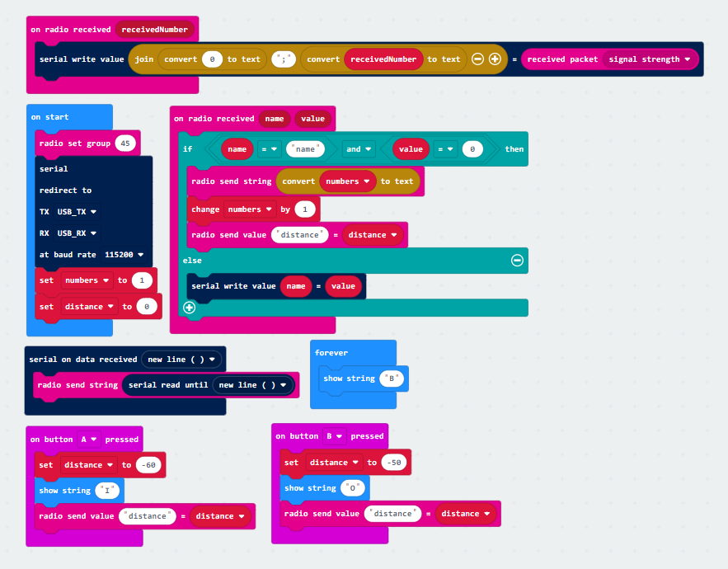728x569 pixels.
Task: Select name parameter in on radio received header
Action: coord(275,119)
